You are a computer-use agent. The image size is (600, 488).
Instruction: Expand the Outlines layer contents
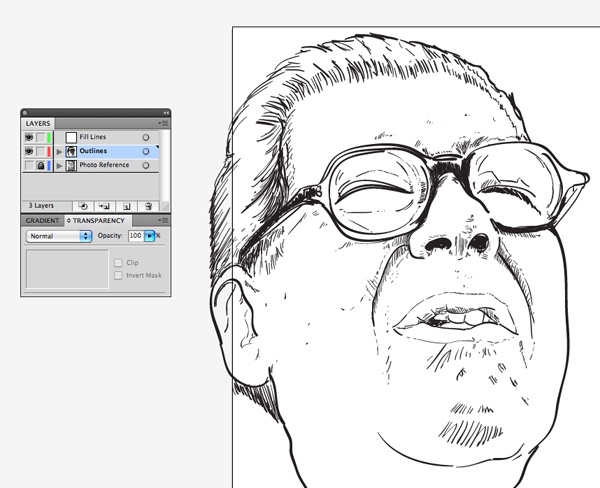59,152
